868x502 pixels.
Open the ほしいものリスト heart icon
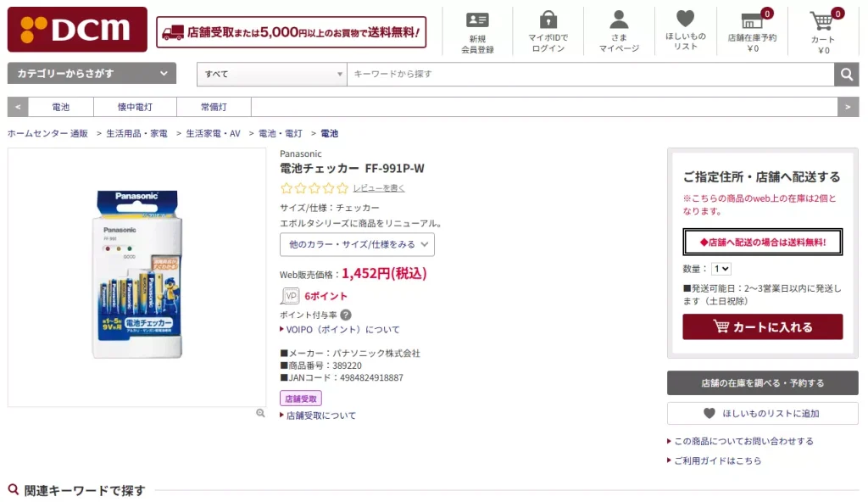tap(684, 25)
